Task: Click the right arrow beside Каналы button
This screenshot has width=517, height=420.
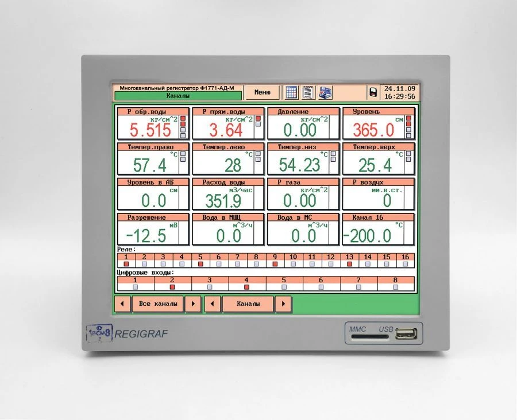Action: pyautogui.click(x=283, y=304)
